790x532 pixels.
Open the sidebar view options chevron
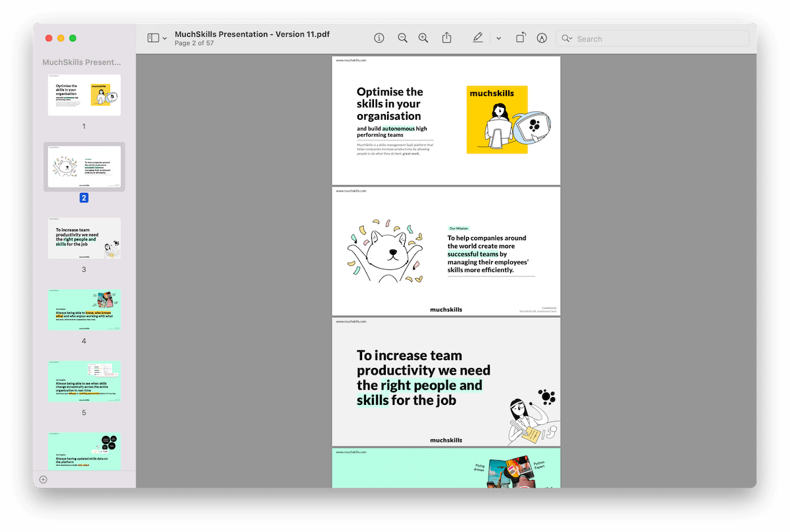coord(165,38)
